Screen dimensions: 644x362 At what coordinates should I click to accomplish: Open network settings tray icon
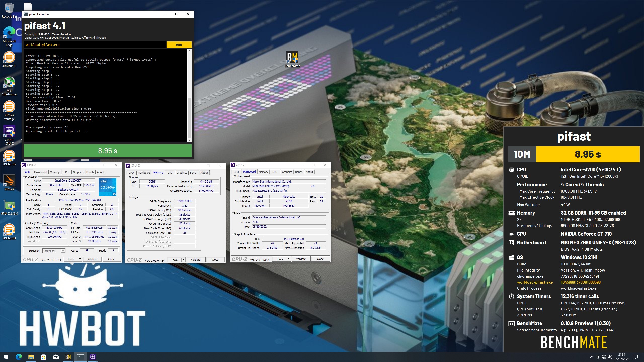point(604,357)
